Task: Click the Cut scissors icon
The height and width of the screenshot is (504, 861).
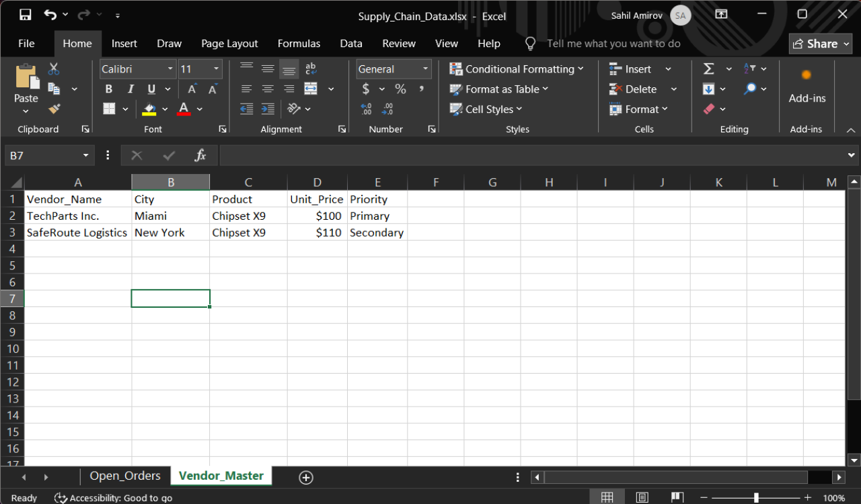Action: tap(54, 69)
